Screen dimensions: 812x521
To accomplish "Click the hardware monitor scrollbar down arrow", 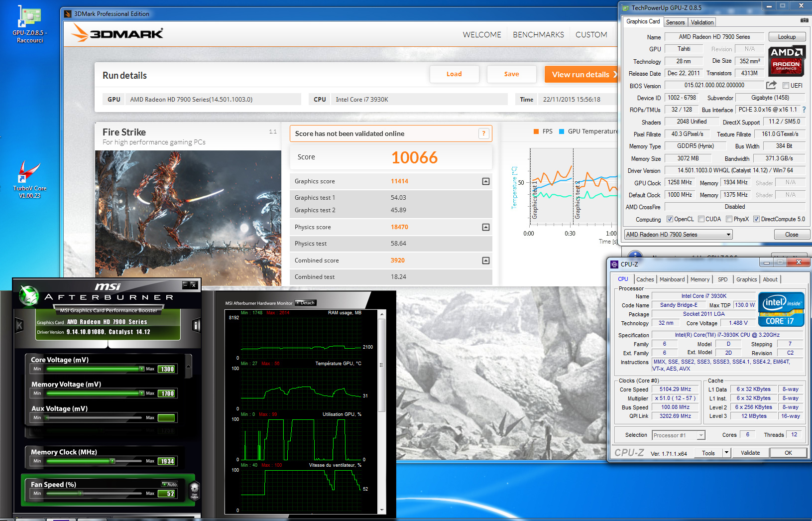I will [382, 510].
